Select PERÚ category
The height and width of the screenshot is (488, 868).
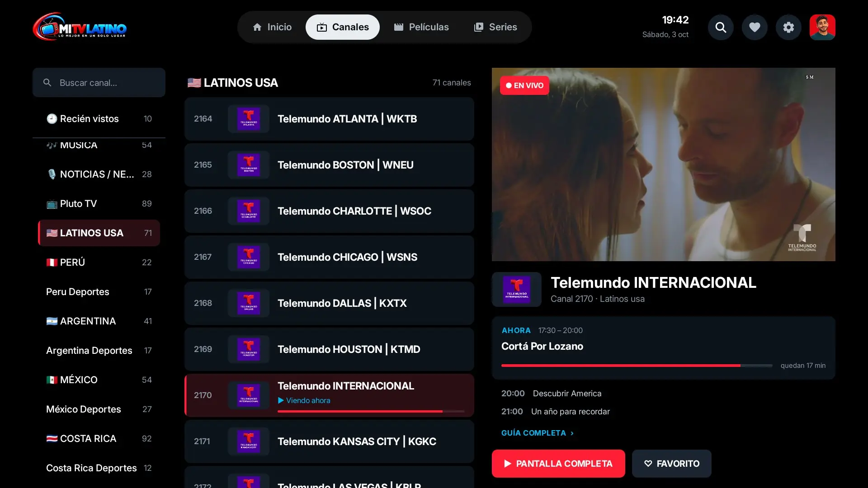(x=99, y=263)
